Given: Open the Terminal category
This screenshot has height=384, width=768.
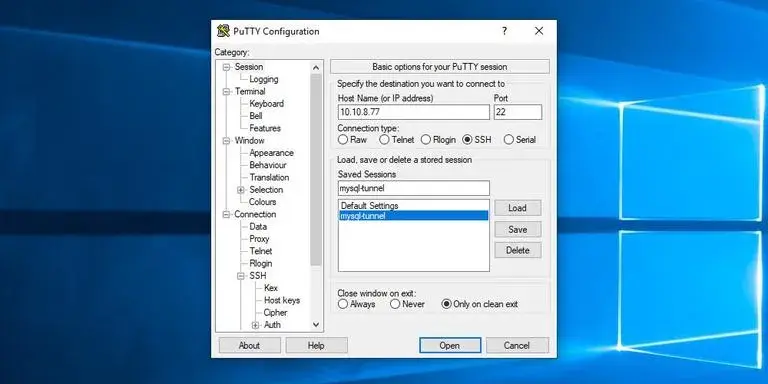Looking at the screenshot, I should 250,91.
